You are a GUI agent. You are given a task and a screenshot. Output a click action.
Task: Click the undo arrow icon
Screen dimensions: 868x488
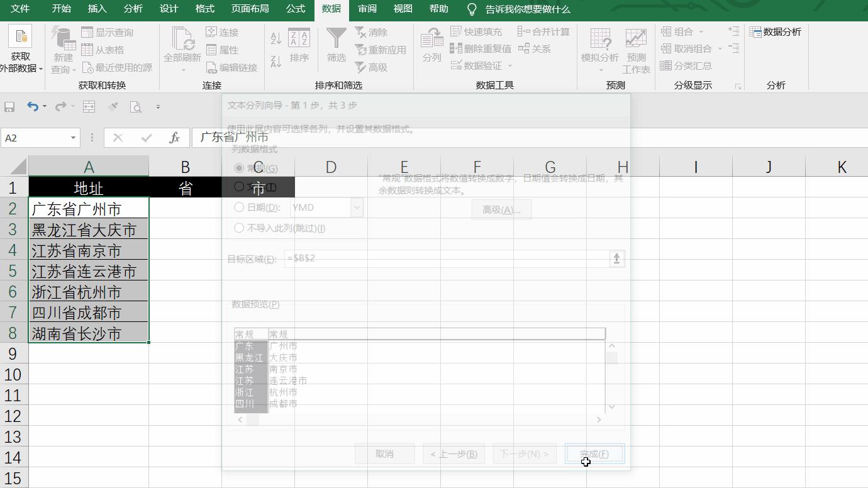pos(33,107)
